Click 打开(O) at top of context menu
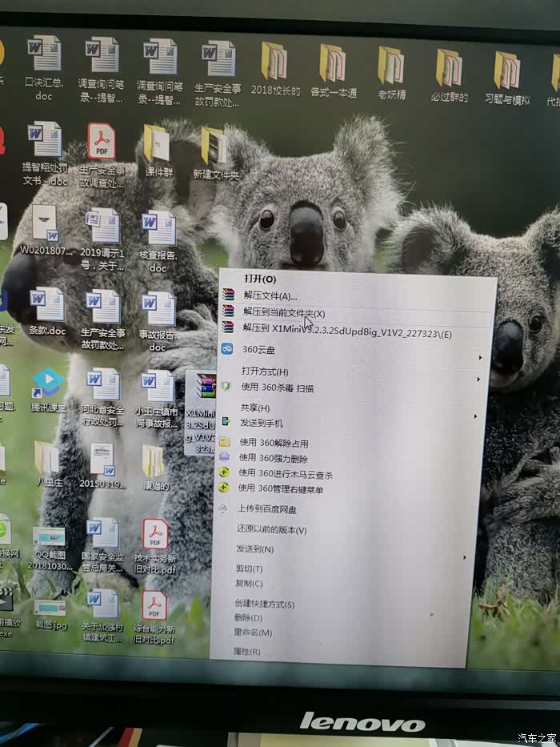 tap(260, 279)
